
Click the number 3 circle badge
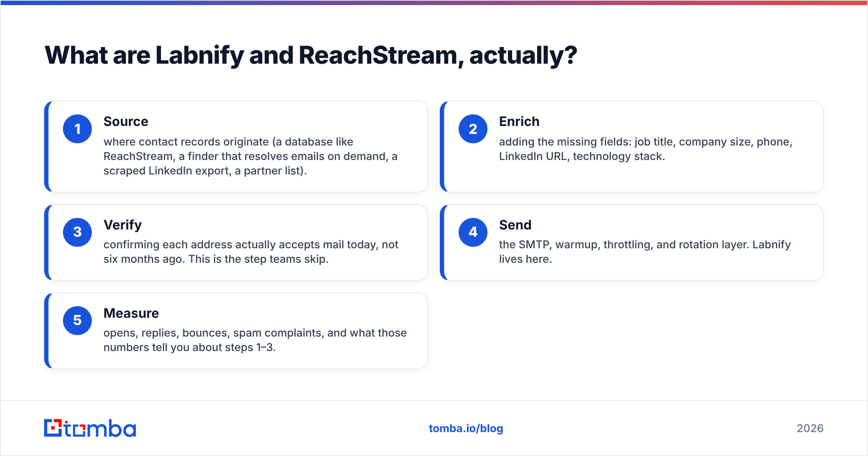coord(77,232)
